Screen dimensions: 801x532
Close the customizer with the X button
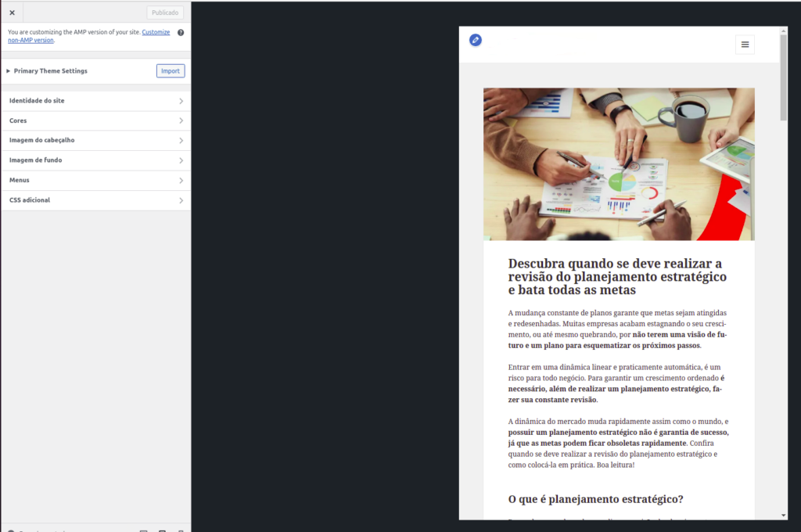point(13,13)
